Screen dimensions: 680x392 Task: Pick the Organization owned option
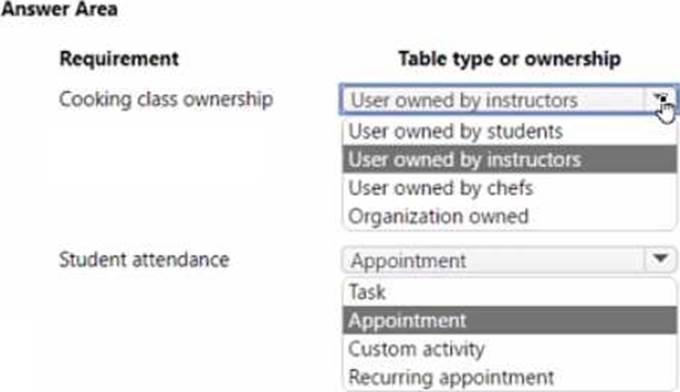point(509,216)
